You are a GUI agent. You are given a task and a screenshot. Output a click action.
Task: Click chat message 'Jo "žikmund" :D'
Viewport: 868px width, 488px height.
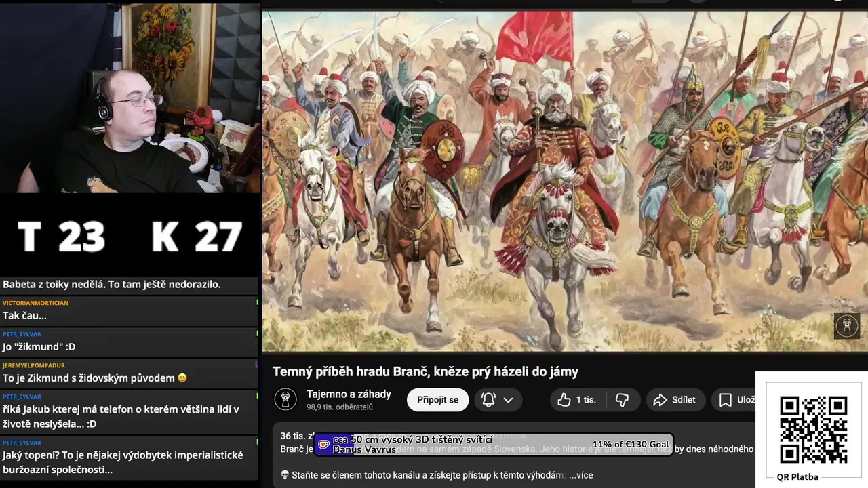pyautogui.click(x=39, y=346)
